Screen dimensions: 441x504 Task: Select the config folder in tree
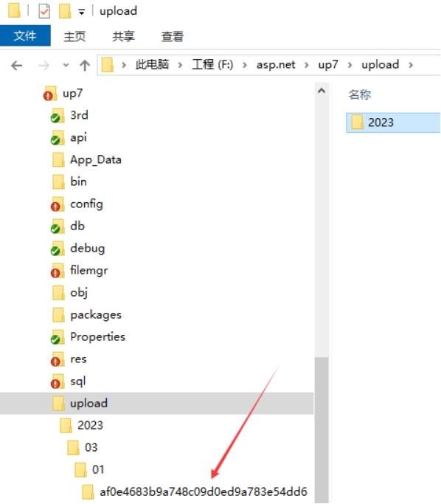click(x=86, y=204)
